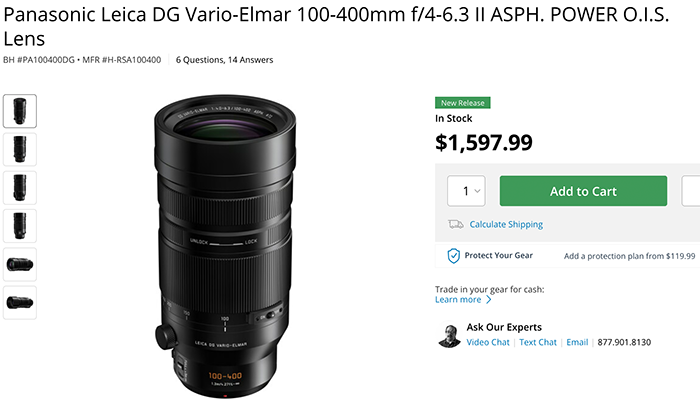Click the Email experts link
This screenshot has width=700, height=408.
coord(577,342)
